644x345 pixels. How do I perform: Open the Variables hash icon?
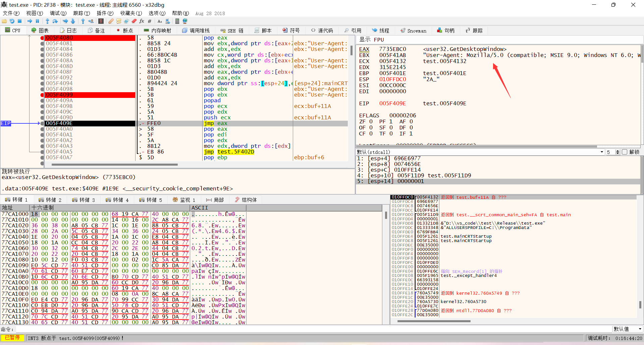[149, 21]
